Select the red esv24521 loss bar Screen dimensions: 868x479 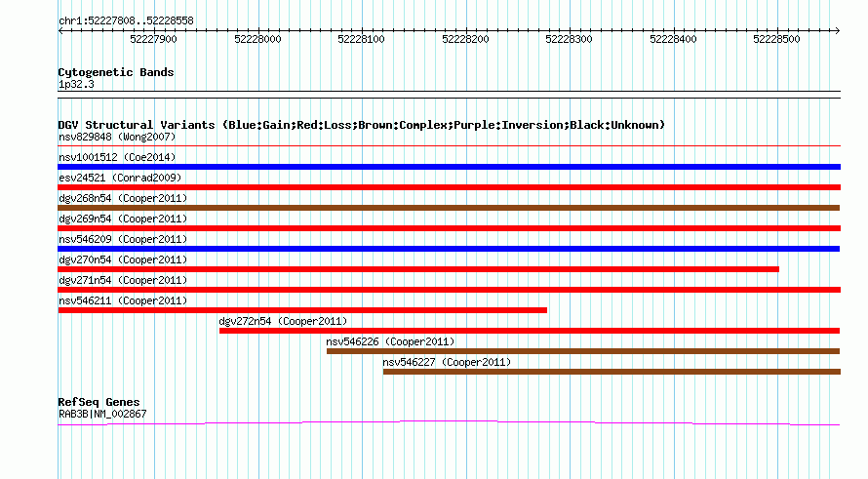pyautogui.click(x=449, y=187)
